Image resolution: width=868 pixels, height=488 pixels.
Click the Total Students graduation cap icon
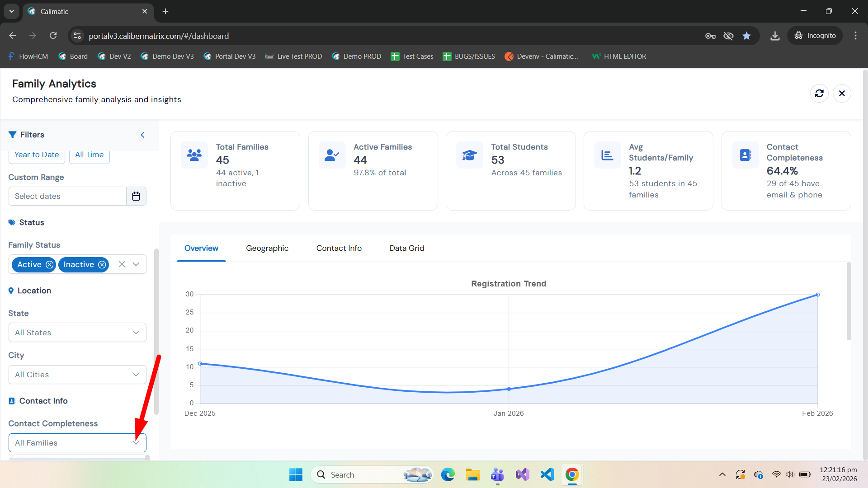pos(469,155)
